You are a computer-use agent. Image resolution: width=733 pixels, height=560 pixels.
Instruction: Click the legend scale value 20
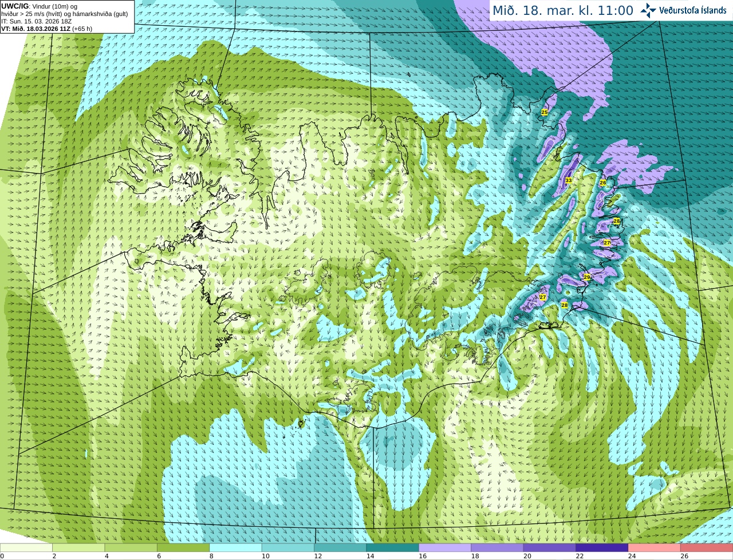pos(527,556)
